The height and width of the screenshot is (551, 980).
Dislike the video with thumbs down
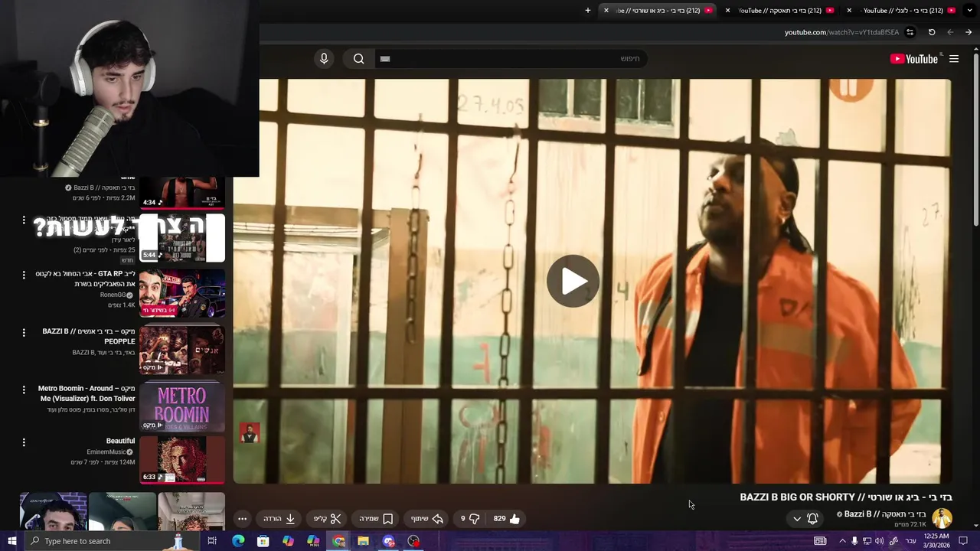(470, 519)
